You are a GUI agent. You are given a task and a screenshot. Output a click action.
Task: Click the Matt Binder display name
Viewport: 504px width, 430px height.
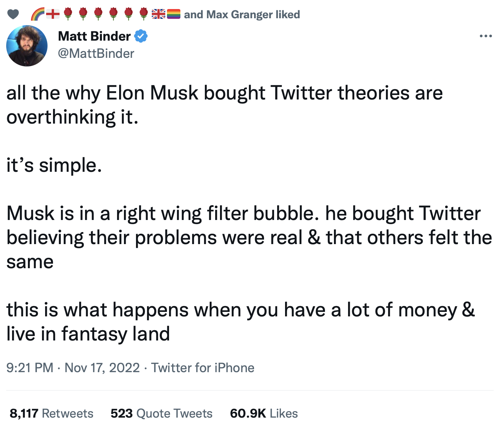(94, 36)
